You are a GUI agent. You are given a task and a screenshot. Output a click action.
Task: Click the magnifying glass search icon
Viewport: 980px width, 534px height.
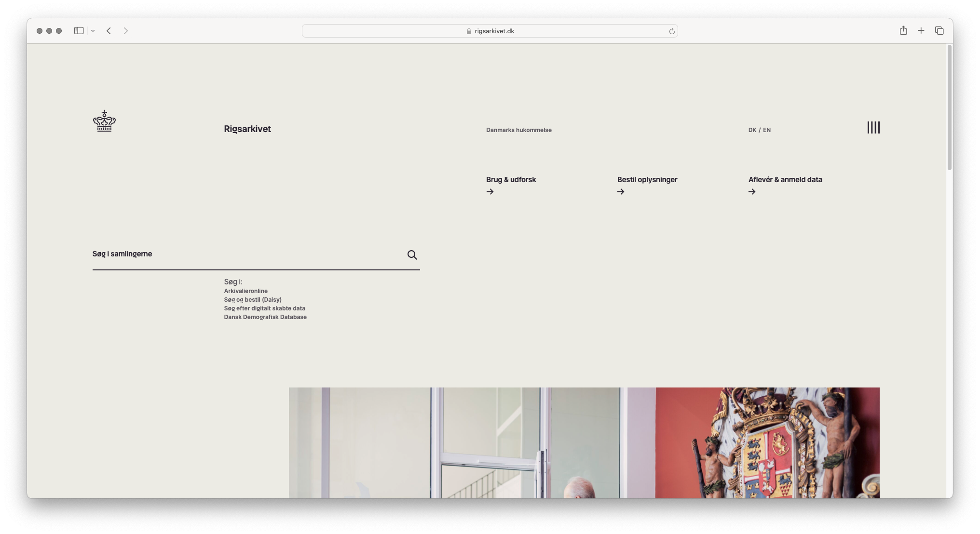coord(412,254)
